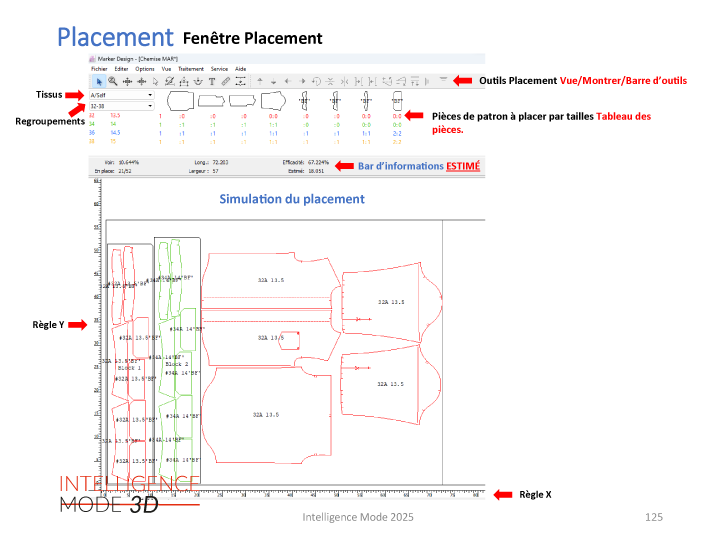The width and height of the screenshot is (720, 540).
Task: Select the green Block 2 pieces group
Action: coord(177,360)
